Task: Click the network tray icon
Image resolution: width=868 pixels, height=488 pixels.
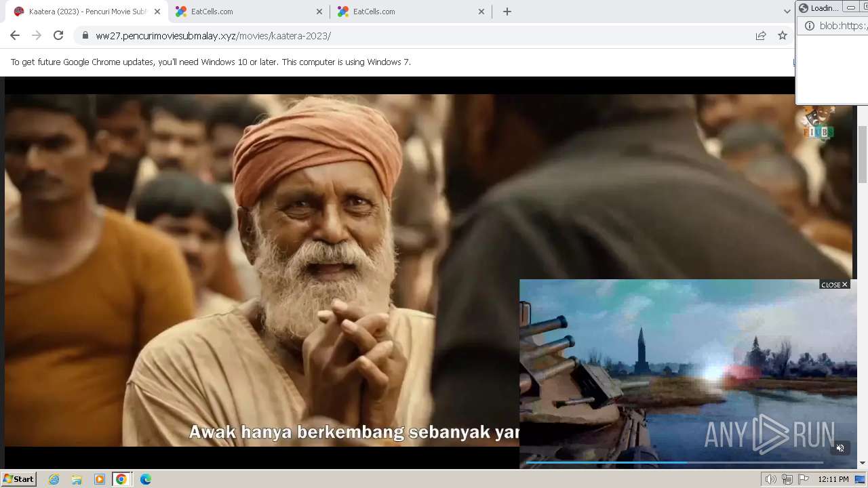Action: click(x=787, y=479)
